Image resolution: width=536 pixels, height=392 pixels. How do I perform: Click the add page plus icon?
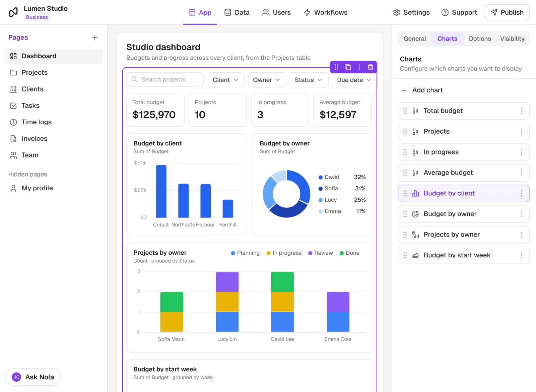[95, 38]
